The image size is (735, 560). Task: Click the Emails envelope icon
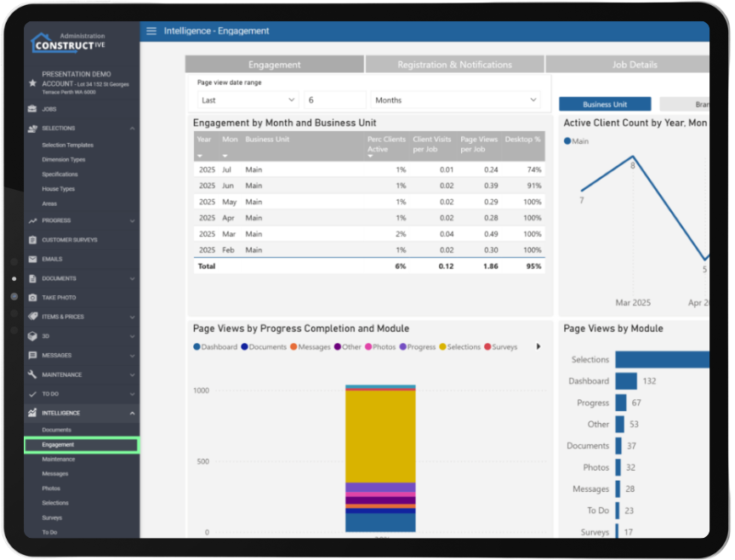pyautogui.click(x=32, y=259)
